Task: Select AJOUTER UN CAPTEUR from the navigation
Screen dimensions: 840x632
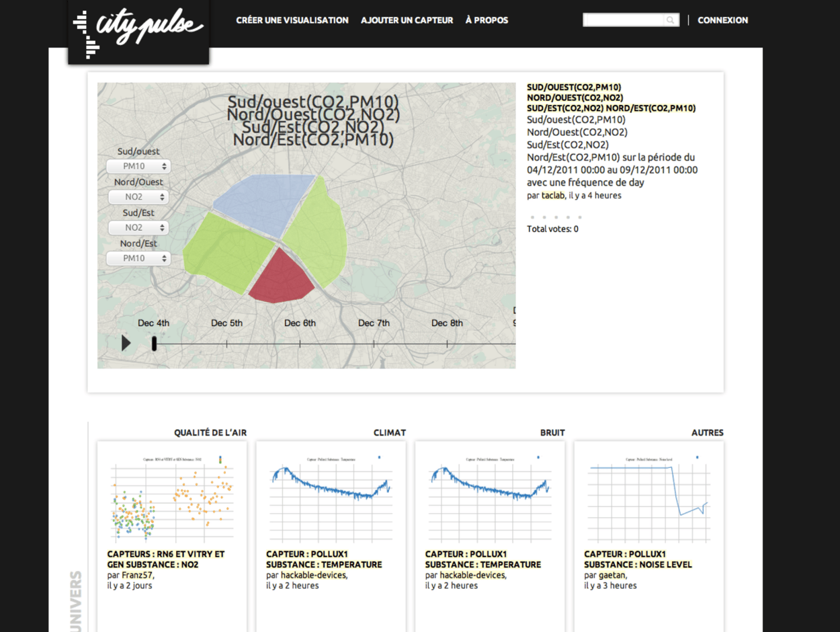Action: click(407, 20)
